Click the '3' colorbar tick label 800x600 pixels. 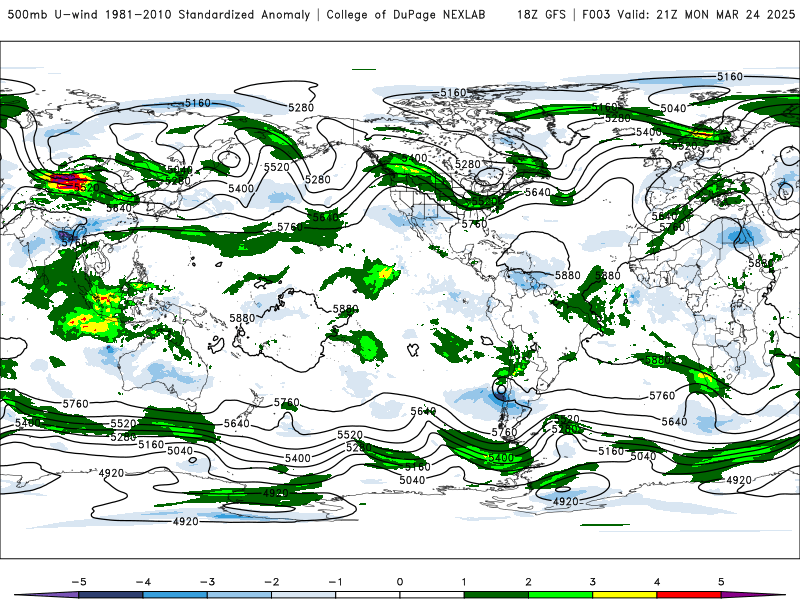coord(592,582)
